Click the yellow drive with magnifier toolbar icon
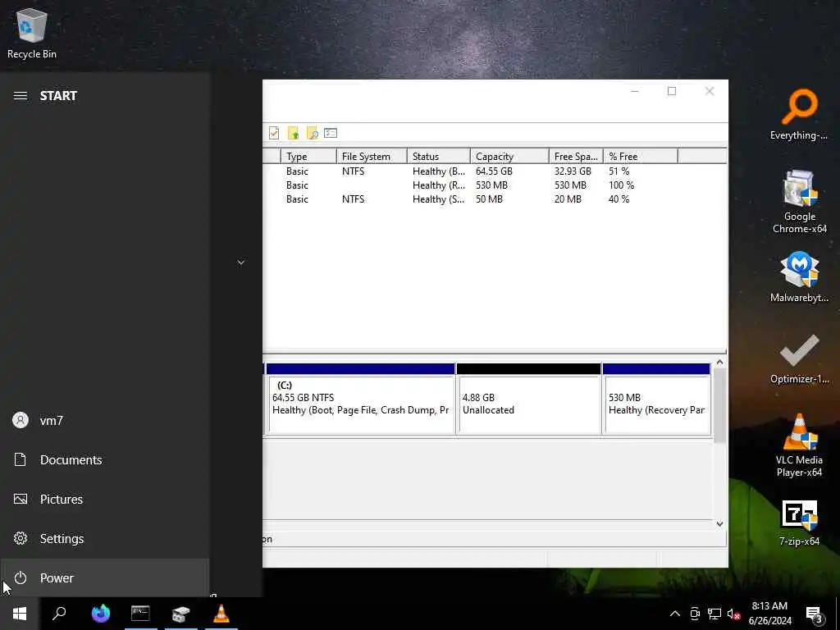 tap(312, 133)
